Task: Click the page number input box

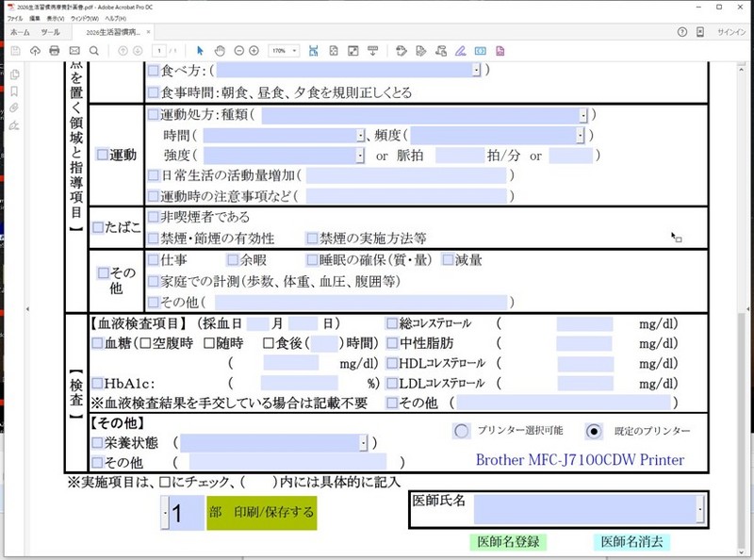Action: [159, 51]
